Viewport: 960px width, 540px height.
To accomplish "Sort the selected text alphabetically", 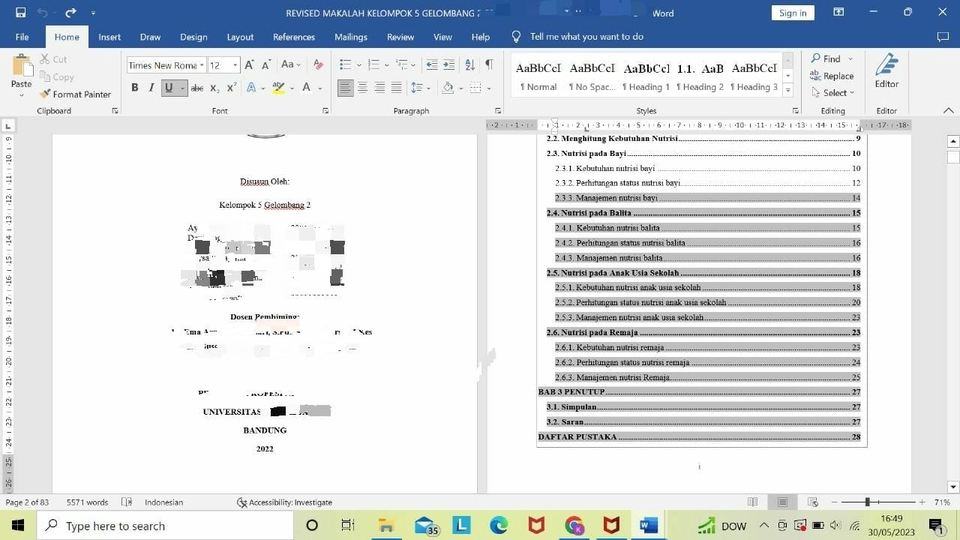I will [x=470, y=65].
